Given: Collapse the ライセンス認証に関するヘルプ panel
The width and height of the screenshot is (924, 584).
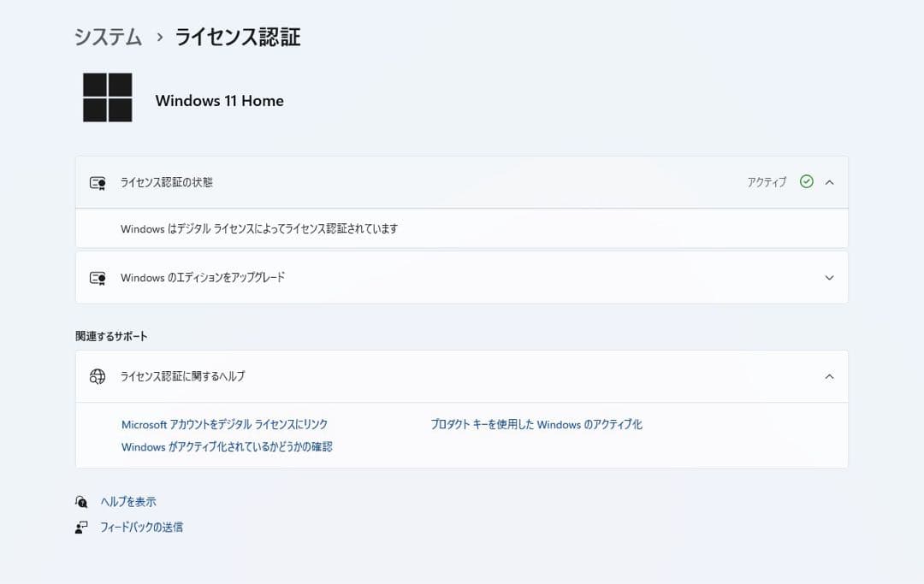Looking at the screenshot, I should pos(828,376).
